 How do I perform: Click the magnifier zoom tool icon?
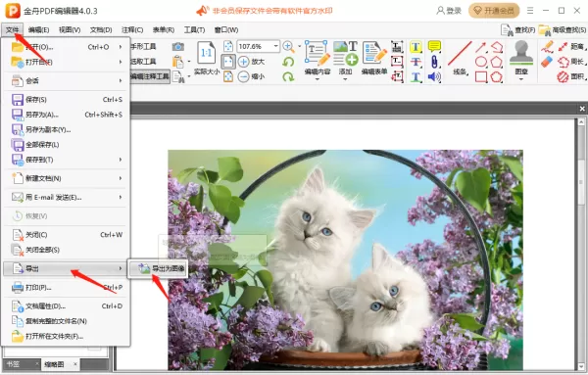pyautogui.click(x=288, y=46)
